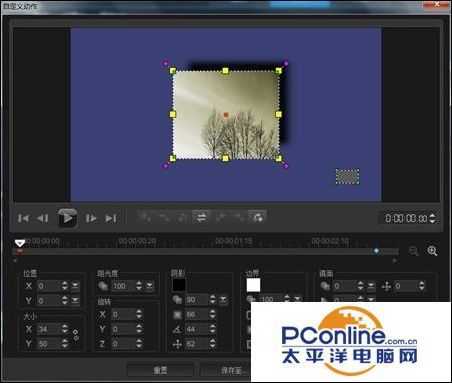Image resolution: width=452 pixels, height=383 pixels.
Task: Click the Position Y input field
Action: tap(49, 301)
